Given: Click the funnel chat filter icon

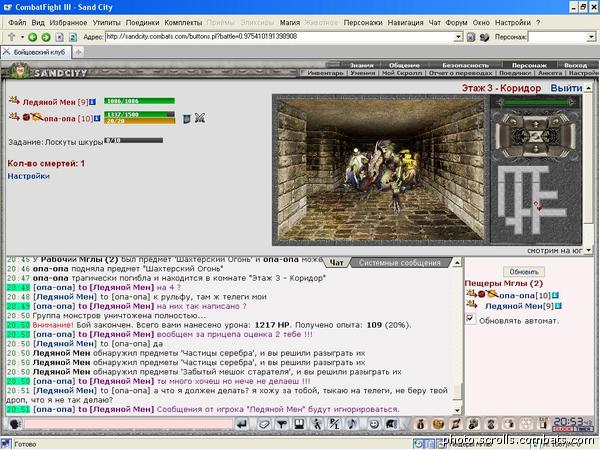Looking at the screenshot, I should pos(282,424).
